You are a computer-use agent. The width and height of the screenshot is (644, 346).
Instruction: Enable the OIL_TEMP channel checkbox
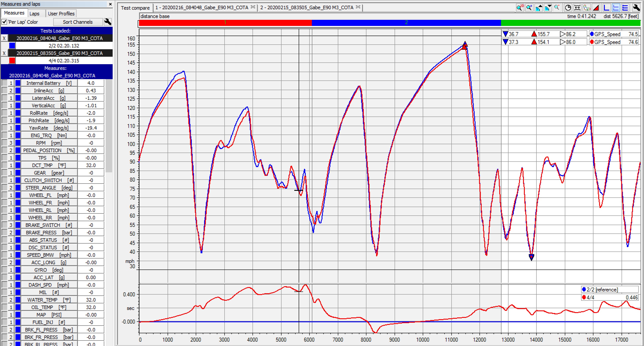[x=4, y=307]
